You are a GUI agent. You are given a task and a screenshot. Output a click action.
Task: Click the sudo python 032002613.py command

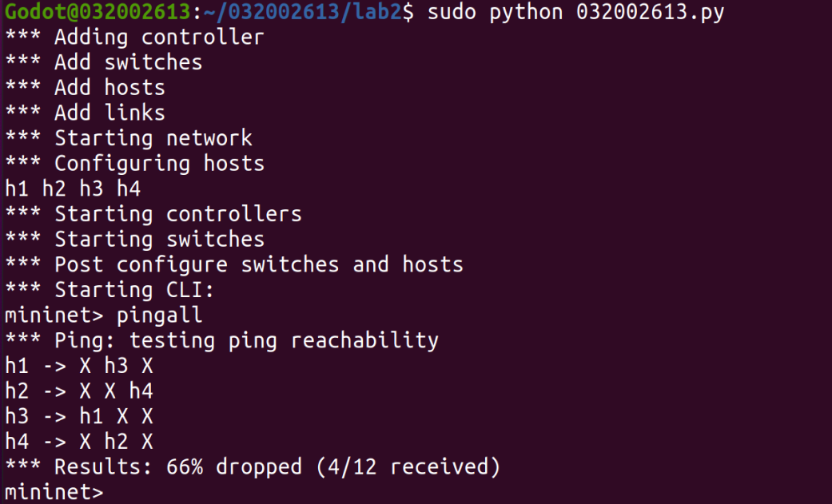[575, 12]
